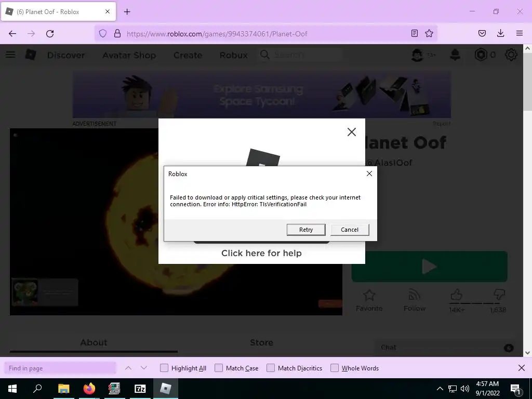Open Windows taskbar search
This screenshot has width=532, height=399.
click(37, 389)
